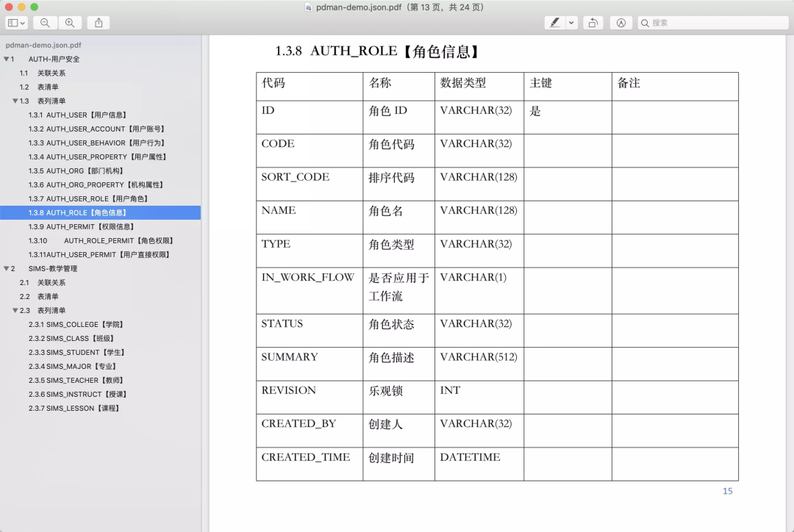794x532 pixels.
Task: Open the Share icon in toolbar
Action: 99,23
